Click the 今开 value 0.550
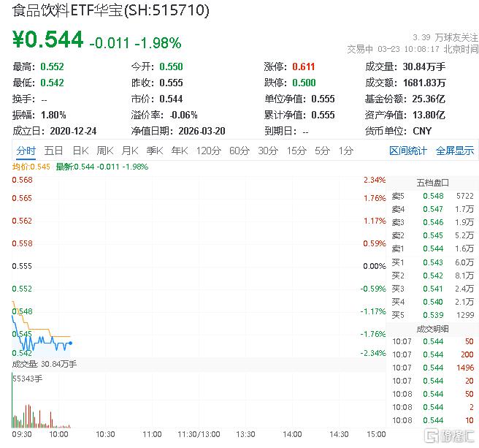Screen dimensions: 479x448 [x=171, y=67]
